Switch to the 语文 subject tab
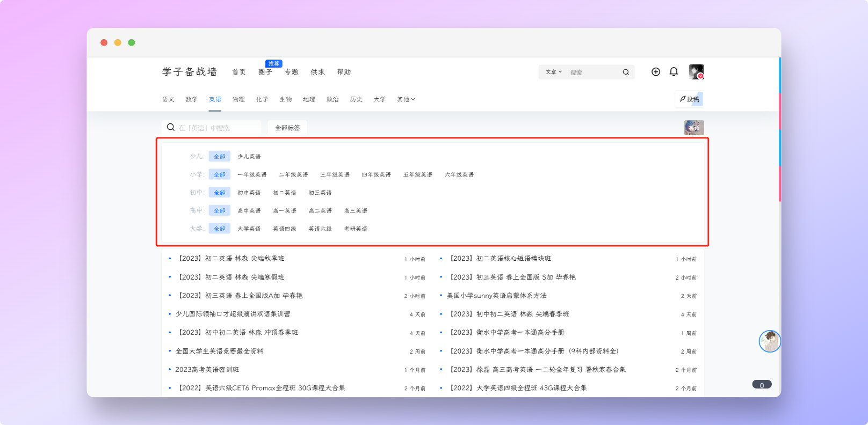 pos(168,99)
